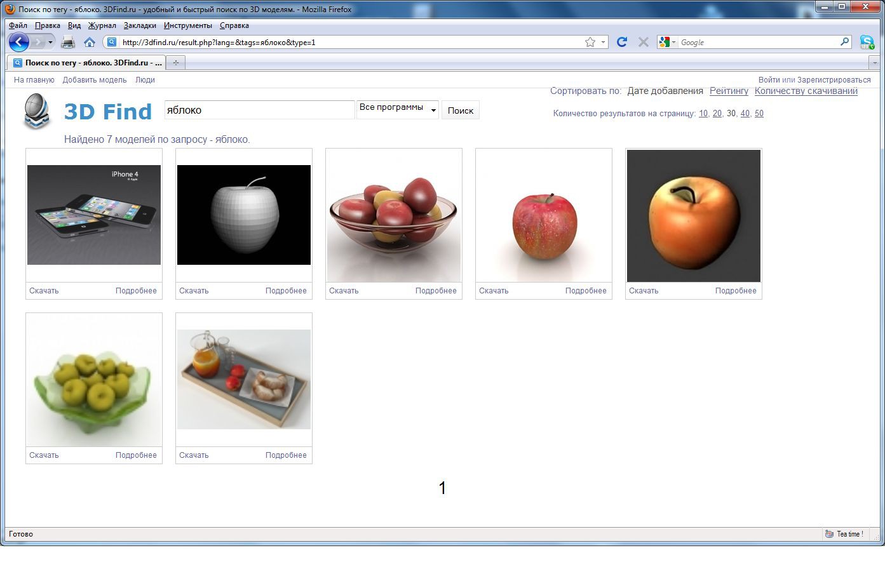Set results per page to 50
This screenshot has height=588, width=885.
point(759,114)
